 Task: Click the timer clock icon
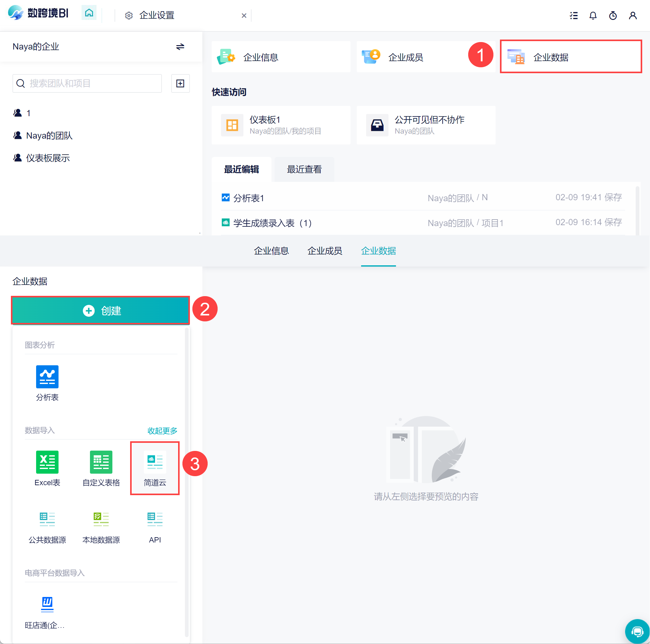point(613,16)
